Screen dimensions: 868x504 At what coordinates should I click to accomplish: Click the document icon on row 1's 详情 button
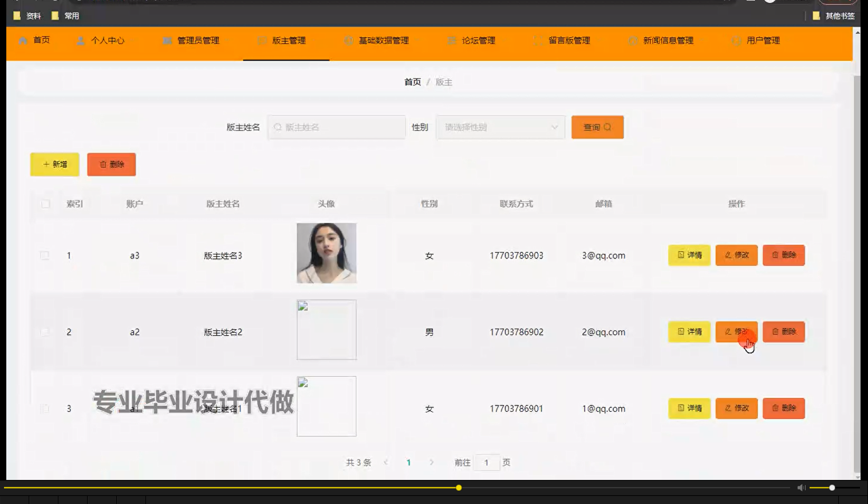[681, 255]
